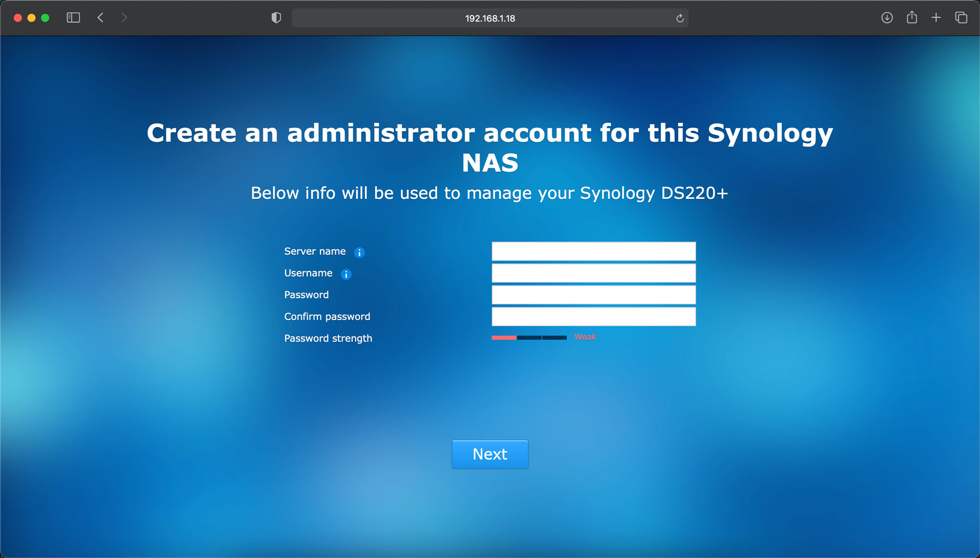Focus the Confirm password input field
Image resolution: width=980 pixels, height=558 pixels.
pos(593,316)
